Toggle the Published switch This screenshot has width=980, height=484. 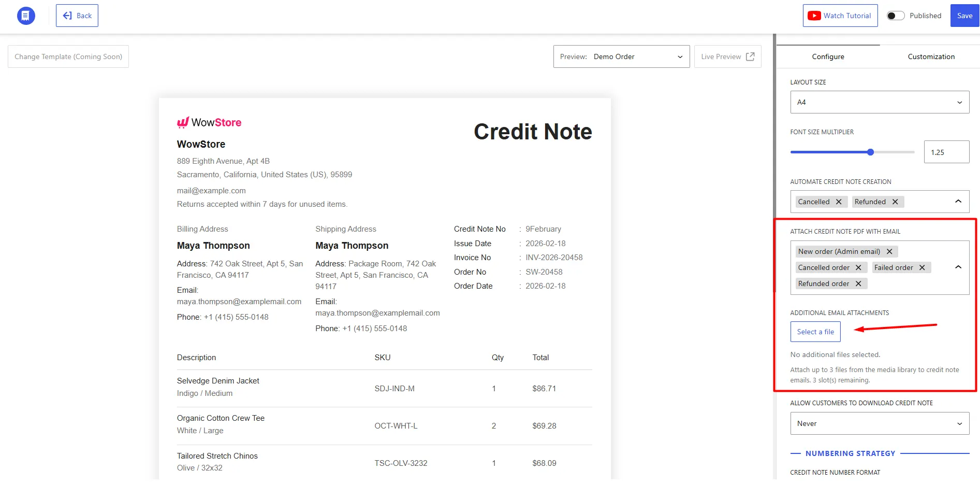point(896,16)
